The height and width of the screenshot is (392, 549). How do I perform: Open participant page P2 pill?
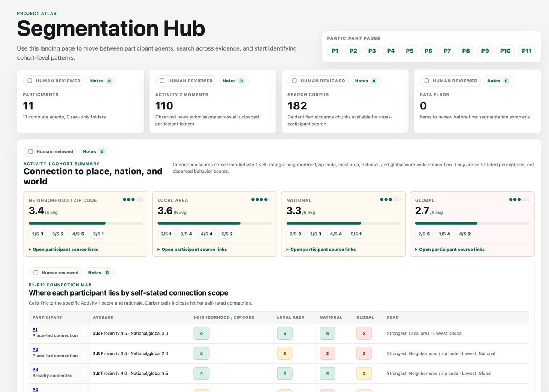tap(353, 51)
